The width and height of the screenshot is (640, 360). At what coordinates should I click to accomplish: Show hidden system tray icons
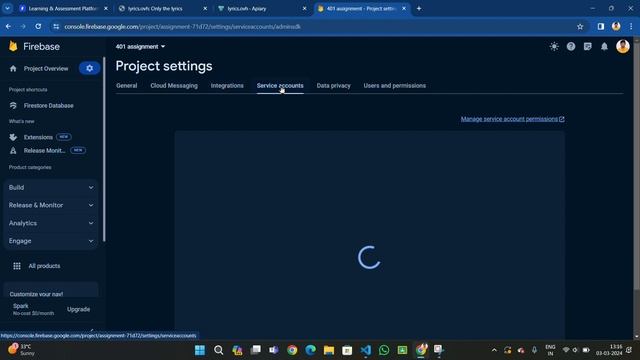tap(494, 350)
